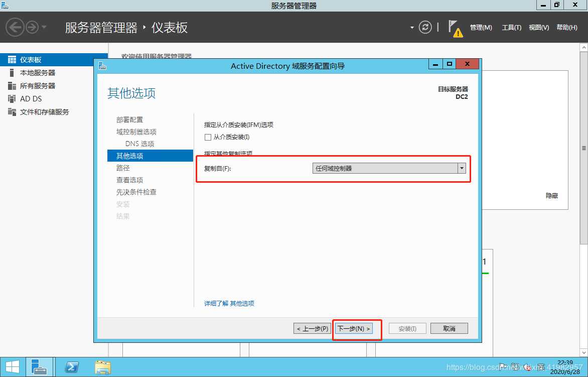The width and height of the screenshot is (588, 377).
Task: Click the refresh icon in header
Action: pyautogui.click(x=425, y=28)
